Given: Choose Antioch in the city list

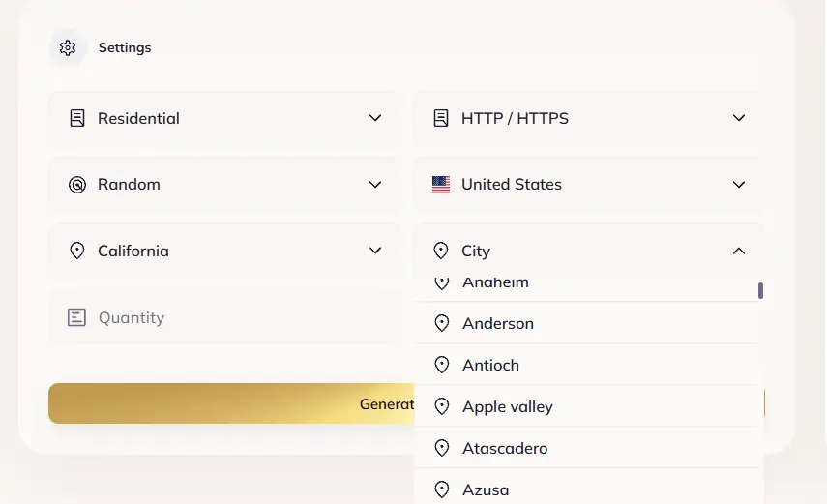Looking at the screenshot, I should pos(490,365).
